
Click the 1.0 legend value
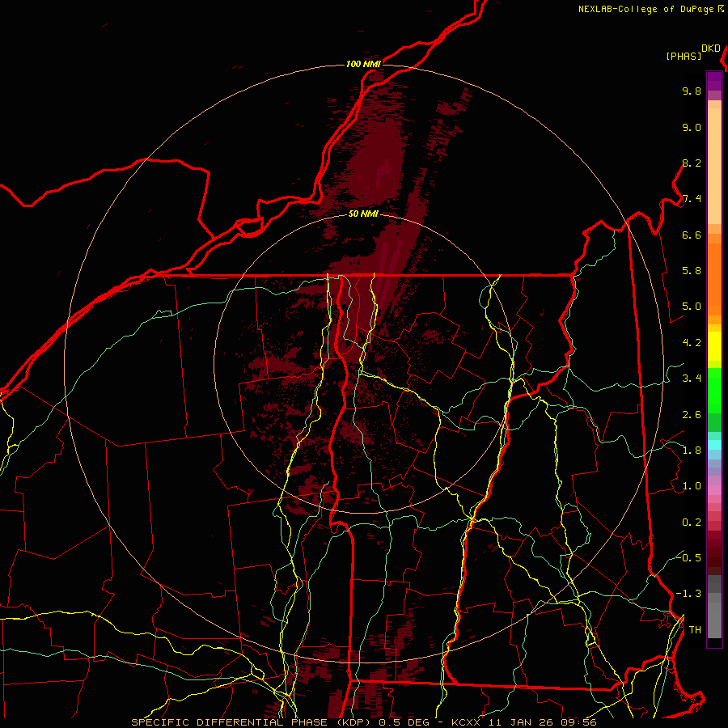692,486
